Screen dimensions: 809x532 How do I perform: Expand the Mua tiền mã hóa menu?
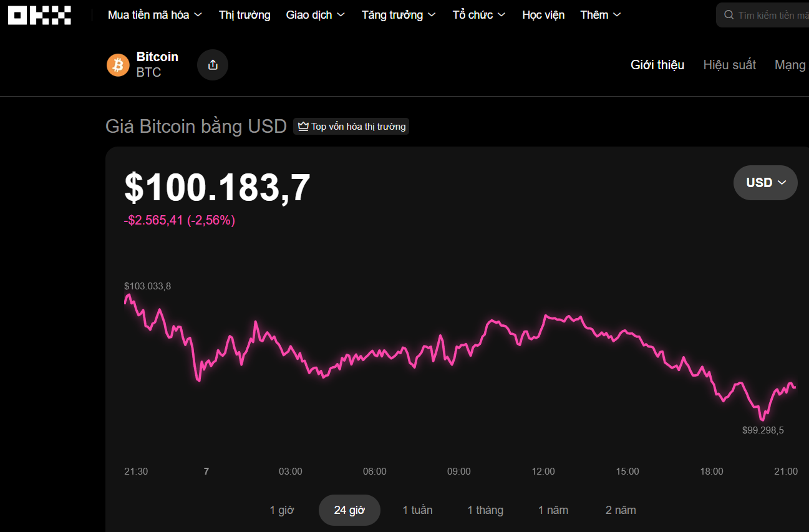(x=155, y=15)
